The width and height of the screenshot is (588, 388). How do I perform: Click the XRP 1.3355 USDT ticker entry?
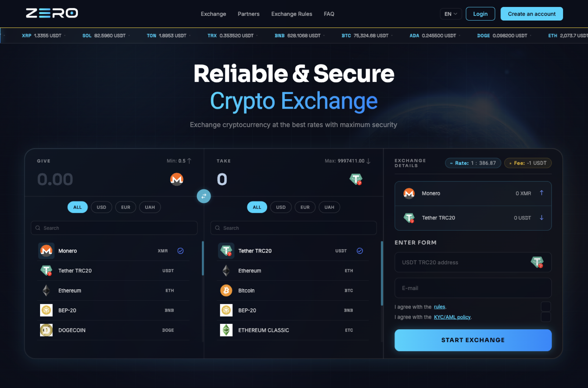tap(42, 36)
